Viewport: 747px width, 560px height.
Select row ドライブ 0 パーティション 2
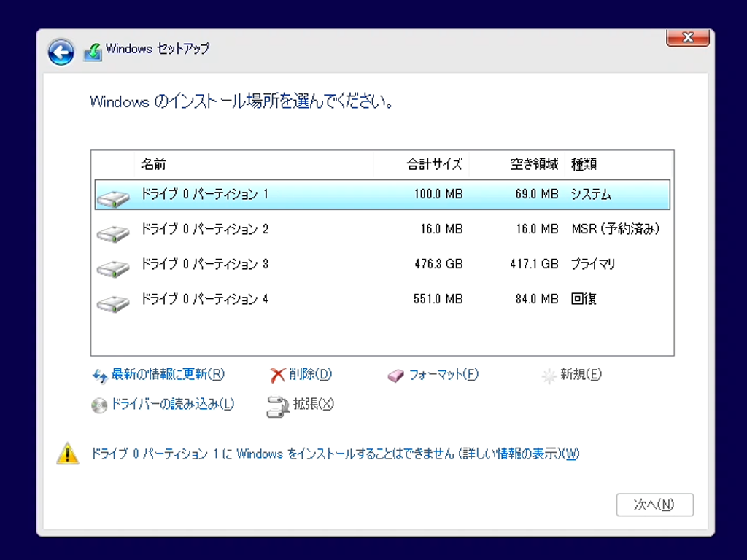point(382,230)
